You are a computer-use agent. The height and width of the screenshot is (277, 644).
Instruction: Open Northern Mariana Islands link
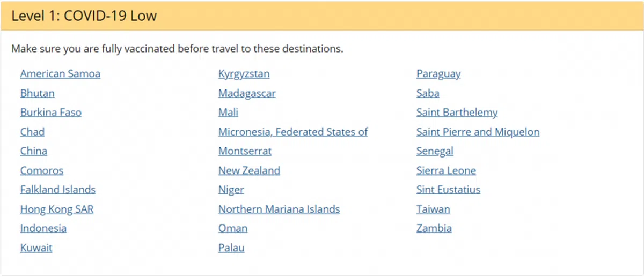(x=279, y=209)
